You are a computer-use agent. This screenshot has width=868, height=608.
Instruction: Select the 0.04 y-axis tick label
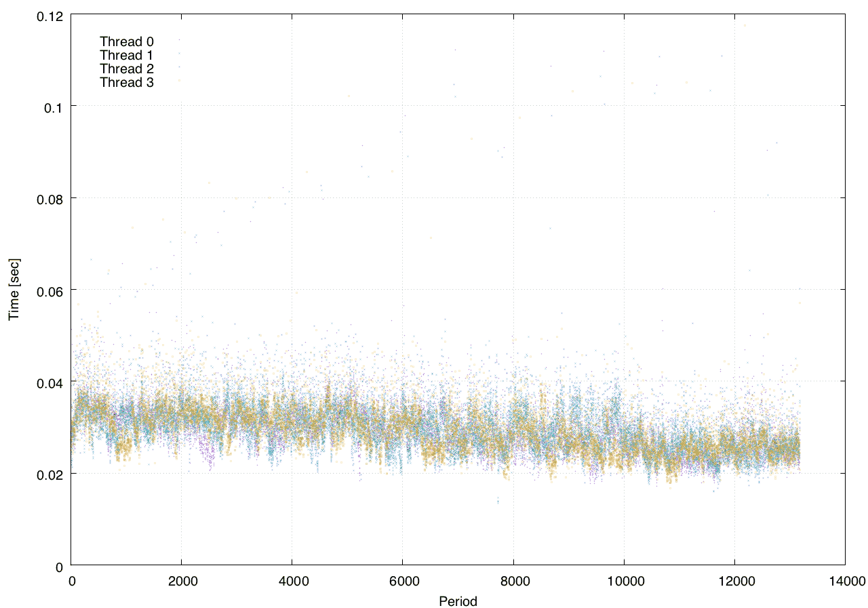[x=47, y=382]
